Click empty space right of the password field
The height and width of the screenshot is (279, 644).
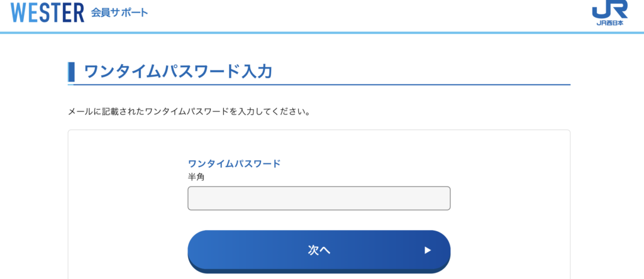point(509,198)
